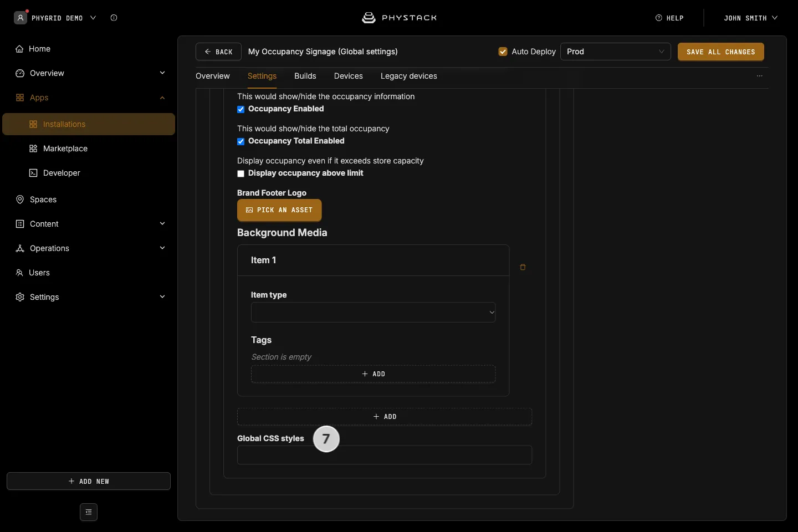Collapse the Apps sidebar section chevron

[162, 98]
